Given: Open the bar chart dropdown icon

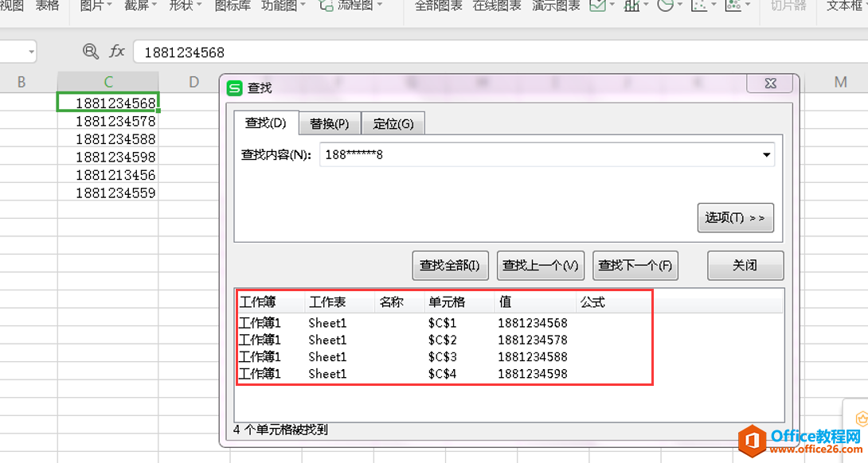Looking at the screenshot, I should (635, 6).
